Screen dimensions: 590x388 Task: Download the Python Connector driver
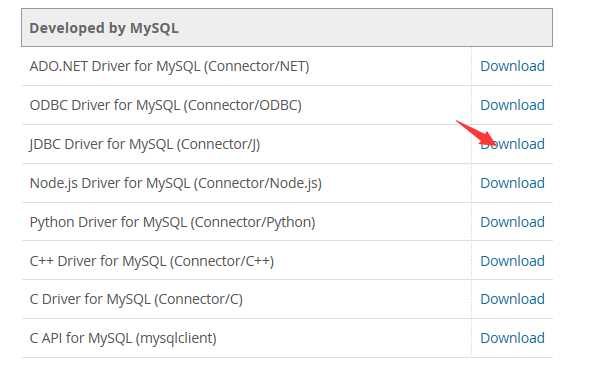[512, 222]
